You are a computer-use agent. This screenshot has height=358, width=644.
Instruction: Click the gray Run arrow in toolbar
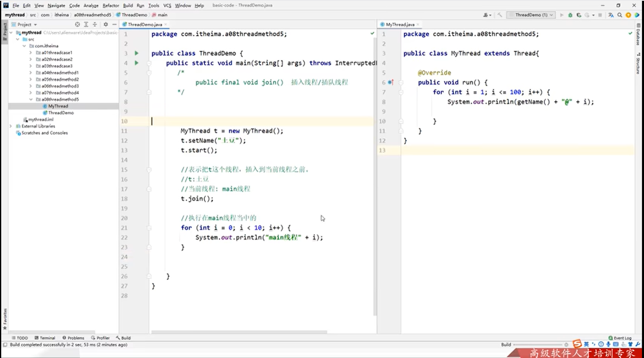pos(561,15)
